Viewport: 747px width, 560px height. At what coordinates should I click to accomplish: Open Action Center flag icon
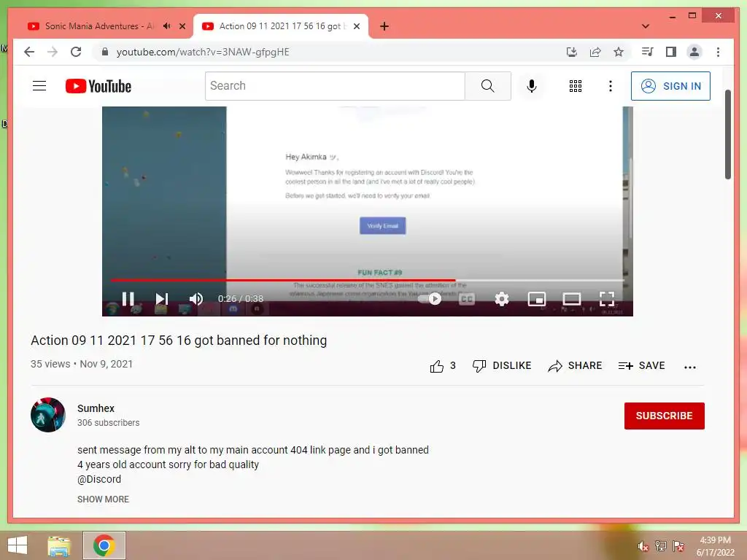point(678,546)
